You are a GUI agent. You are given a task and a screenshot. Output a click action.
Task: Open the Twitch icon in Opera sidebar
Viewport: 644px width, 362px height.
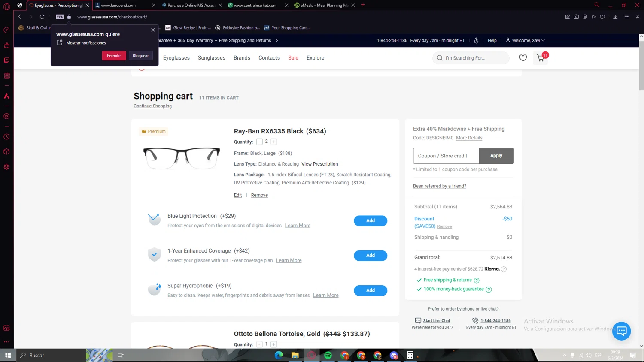click(6, 60)
